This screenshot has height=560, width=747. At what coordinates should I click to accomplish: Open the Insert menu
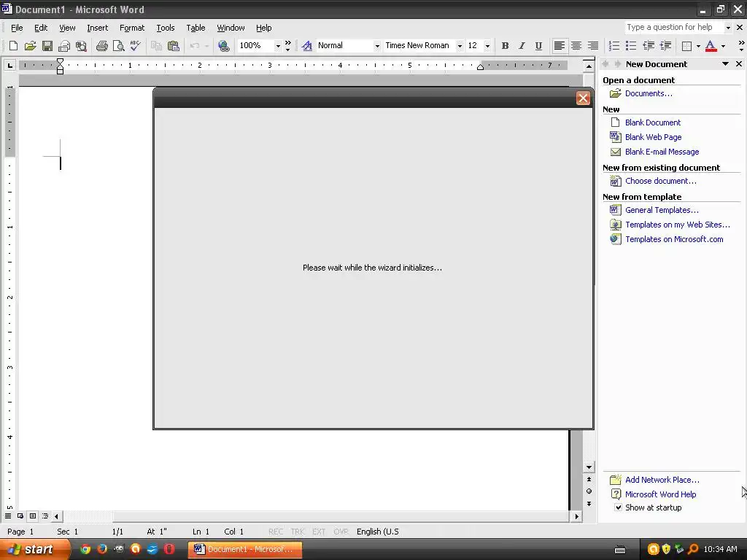97,28
